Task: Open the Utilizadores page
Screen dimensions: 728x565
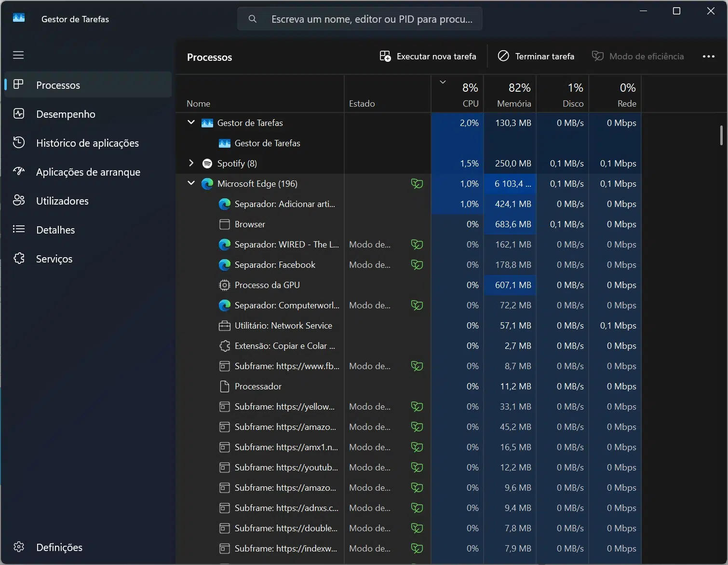Action: coord(62,201)
